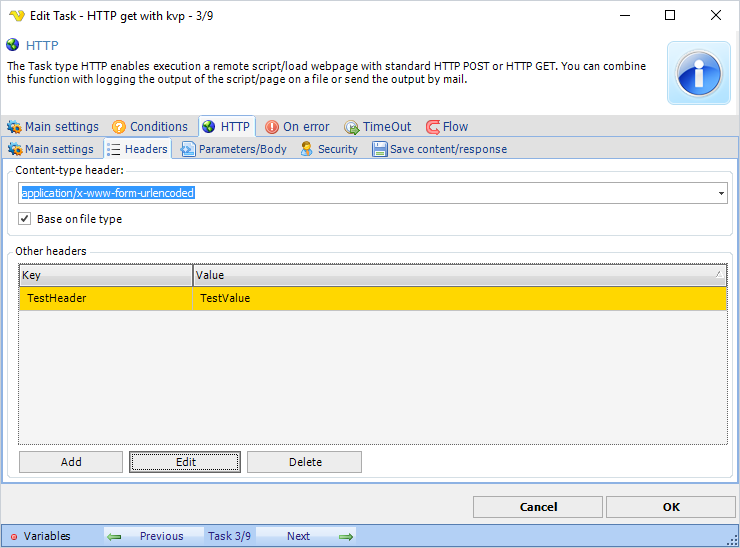
Task: Open the On error tab
Action: pos(297,127)
